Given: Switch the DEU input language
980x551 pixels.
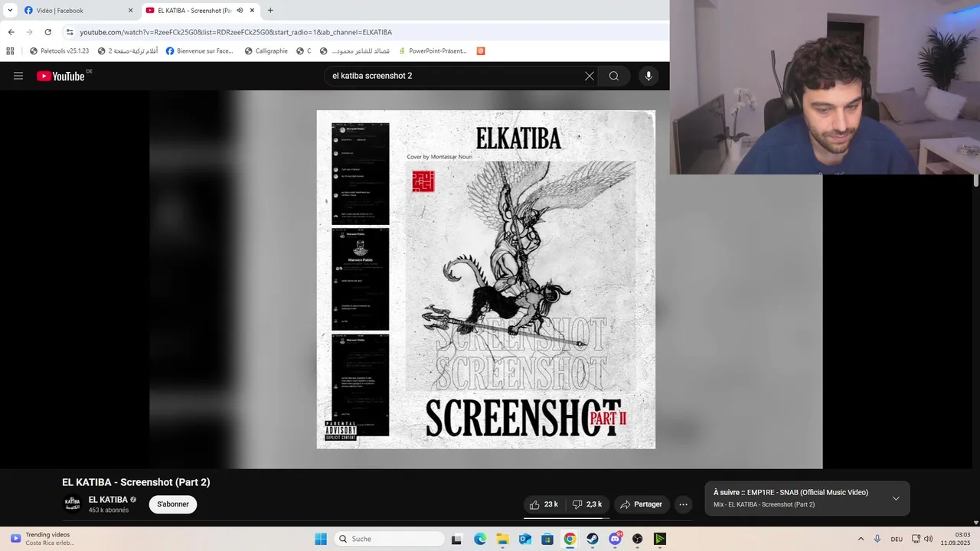Looking at the screenshot, I should [x=897, y=539].
